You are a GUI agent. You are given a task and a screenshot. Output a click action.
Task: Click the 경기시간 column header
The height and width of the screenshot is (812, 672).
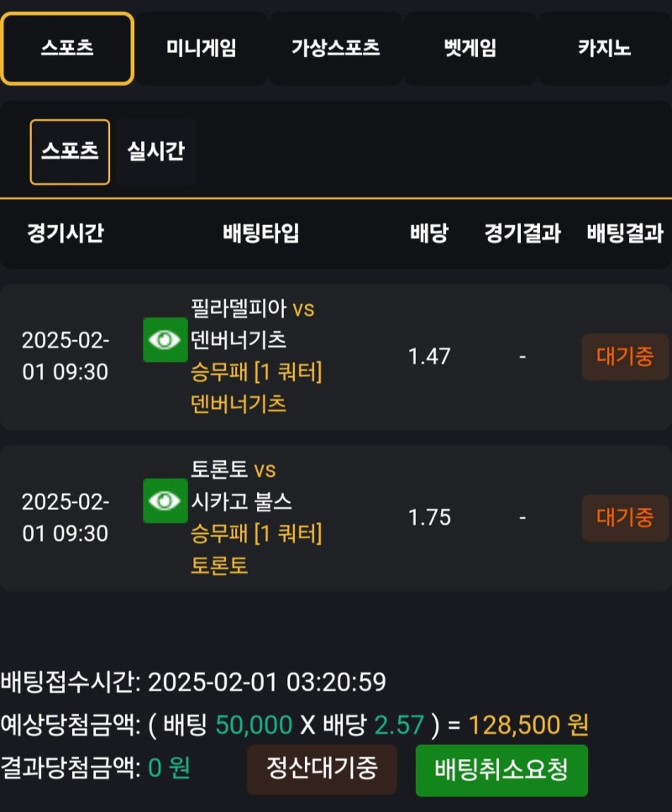point(66,233)
